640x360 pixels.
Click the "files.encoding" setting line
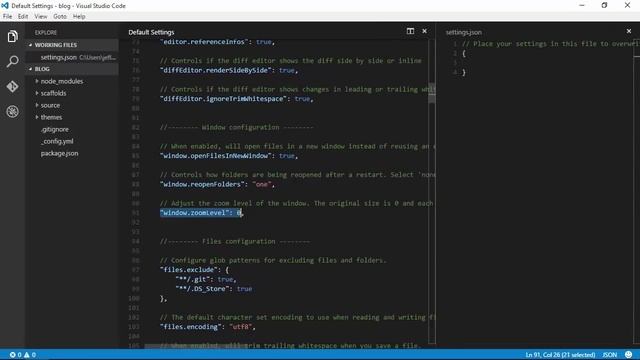pos(207,327)
